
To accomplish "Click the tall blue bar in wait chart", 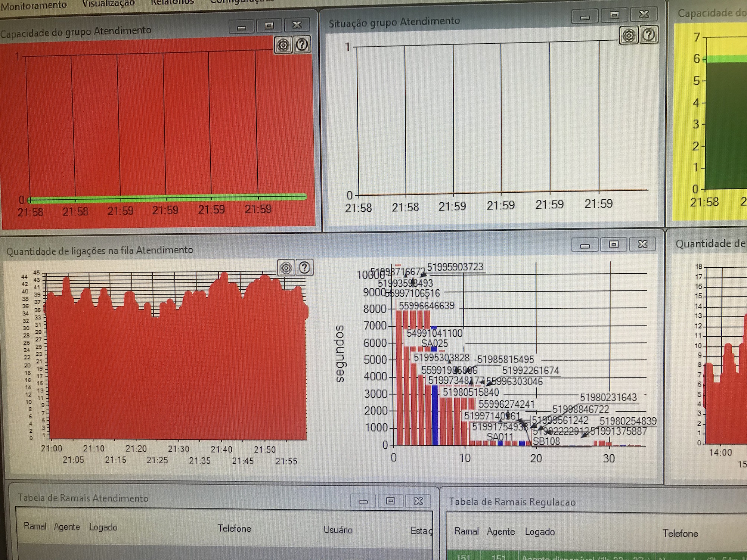I will [434, 415].
